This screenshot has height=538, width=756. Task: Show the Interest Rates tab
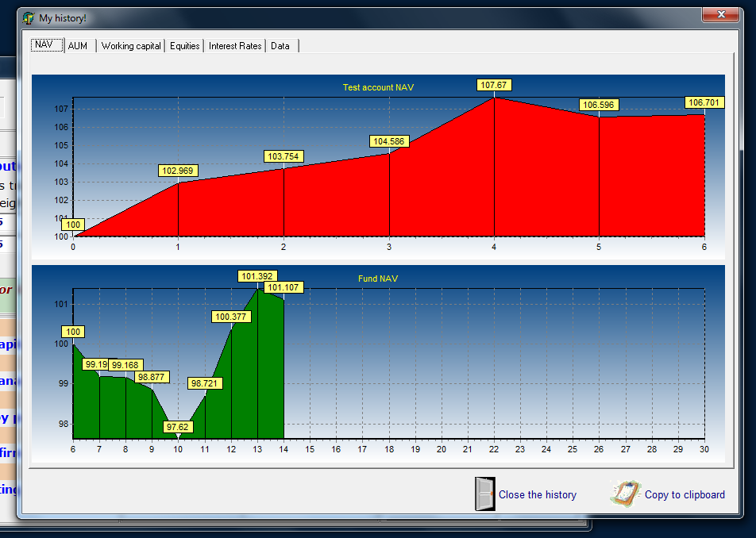point(235,46)
